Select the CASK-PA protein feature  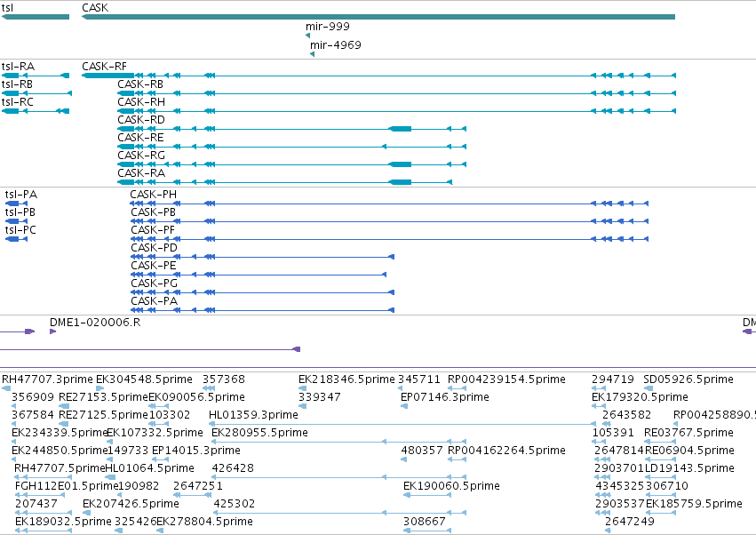point(263,310)
